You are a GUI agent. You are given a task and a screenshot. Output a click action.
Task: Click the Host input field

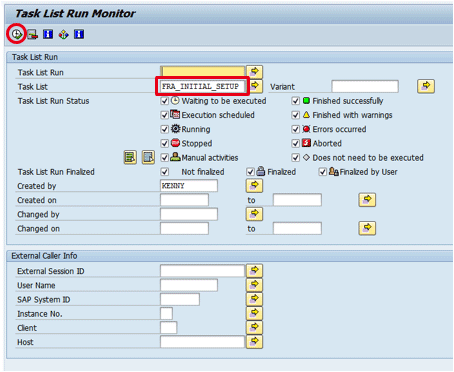tap(203, 342)
